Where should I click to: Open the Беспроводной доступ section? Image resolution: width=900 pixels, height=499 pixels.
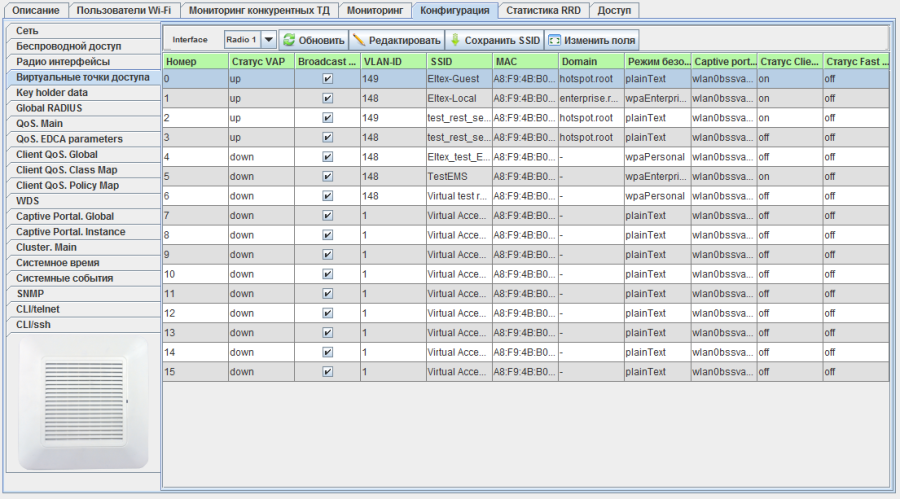[x=84, y=46]
